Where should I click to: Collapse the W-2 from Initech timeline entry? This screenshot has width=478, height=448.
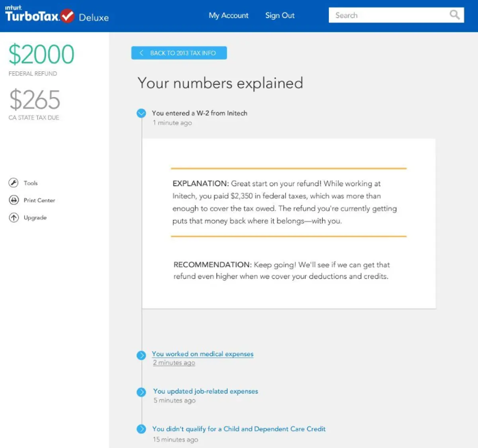click(x=141, y=113)
